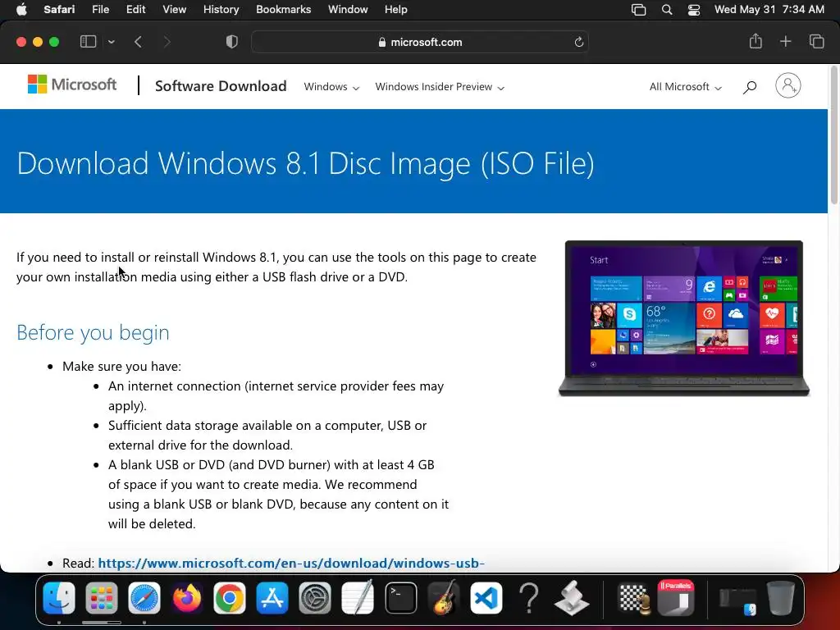Open a new tab with plus
The height and width of the screenshot is (630, 840).
point(785,41)
